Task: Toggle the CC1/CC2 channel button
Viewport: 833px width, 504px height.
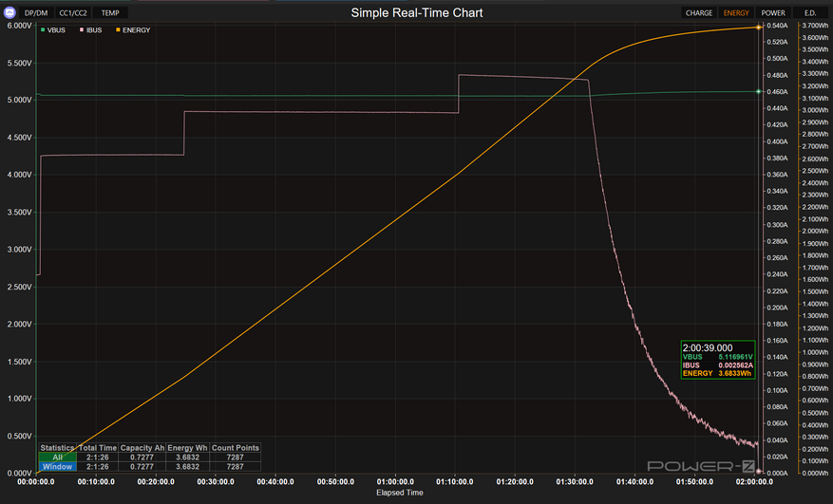Action: [74, 13]
